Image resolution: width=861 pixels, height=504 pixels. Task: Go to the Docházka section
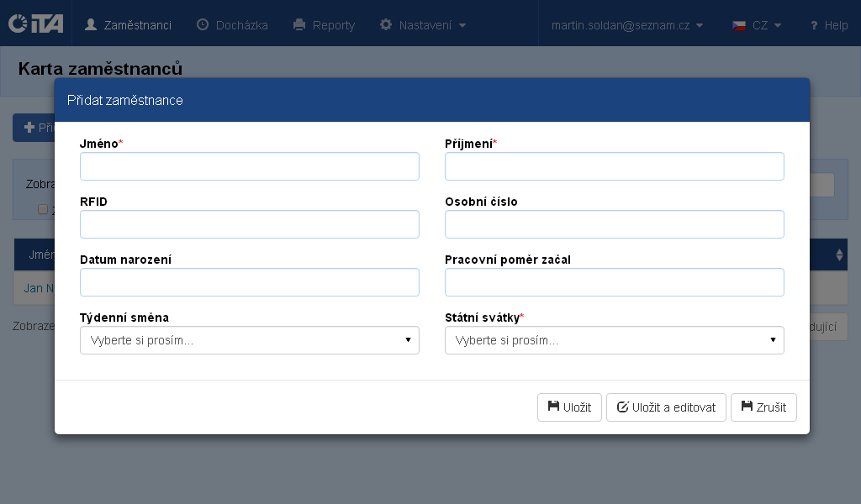pyautogui.click(x=232, y=25)
